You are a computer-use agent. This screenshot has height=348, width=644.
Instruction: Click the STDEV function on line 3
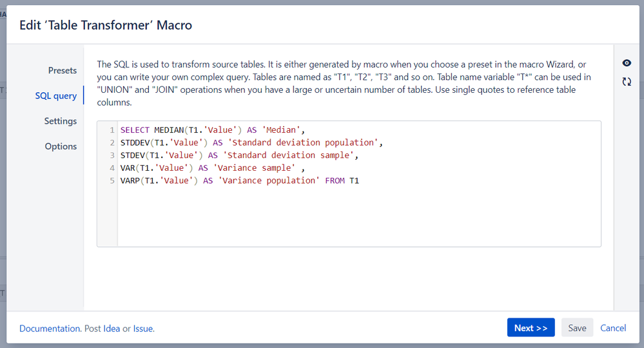132,155
